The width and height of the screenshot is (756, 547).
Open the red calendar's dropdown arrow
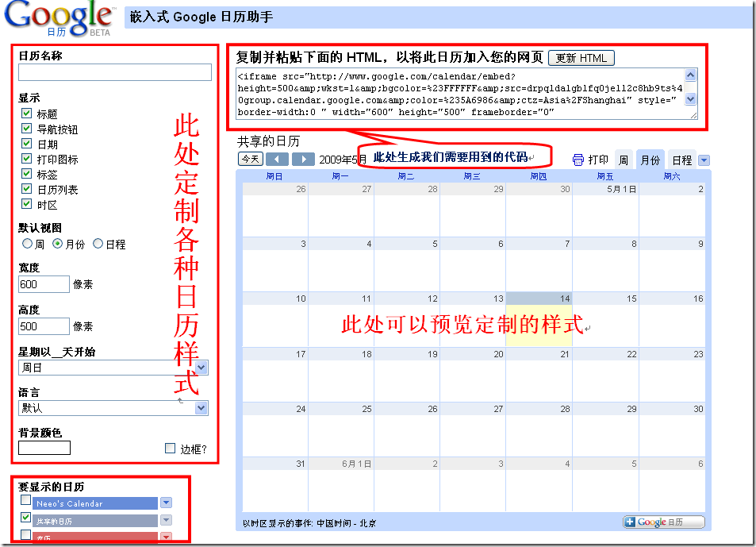click(166, 536)
